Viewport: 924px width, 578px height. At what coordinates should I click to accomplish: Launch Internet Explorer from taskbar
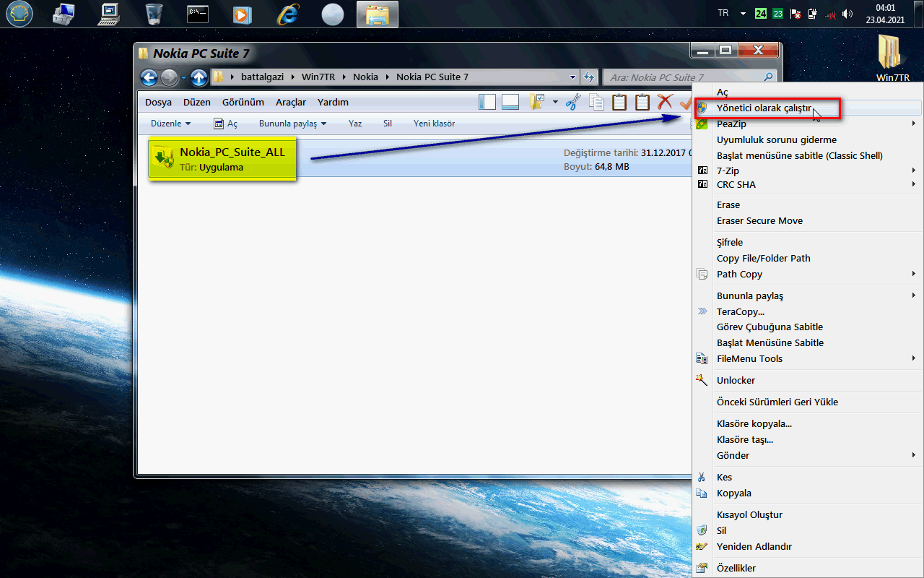pyautogui.click(x=287, y=14)
